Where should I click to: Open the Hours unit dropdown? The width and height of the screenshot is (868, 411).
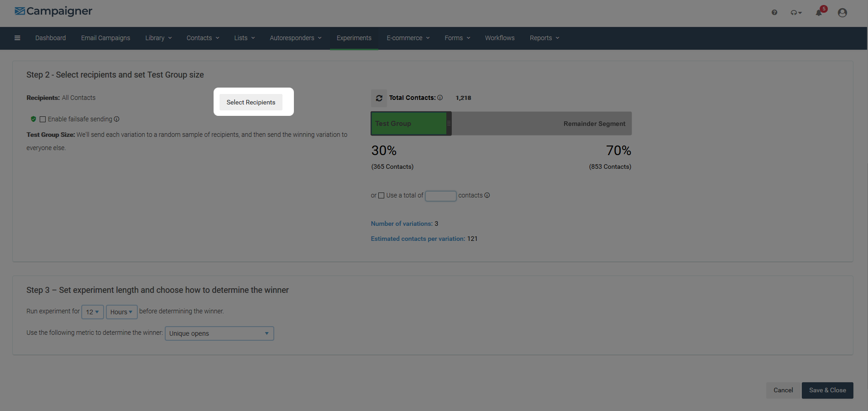coord(121,312)
